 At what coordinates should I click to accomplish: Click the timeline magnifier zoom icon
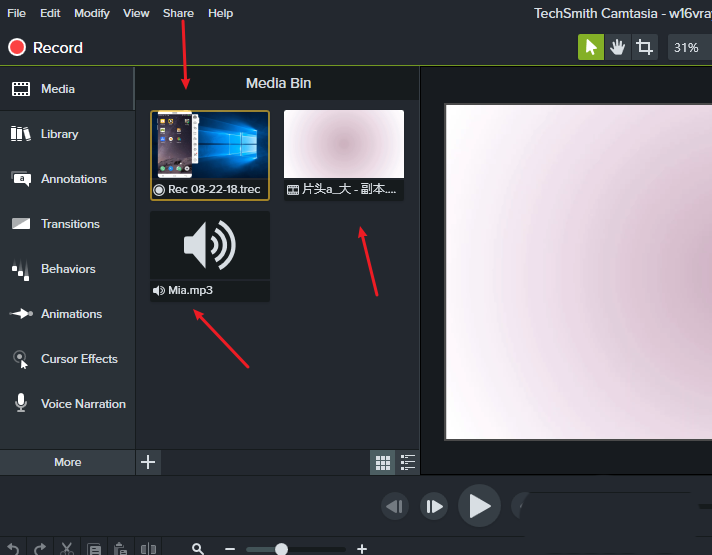(198, 549)
